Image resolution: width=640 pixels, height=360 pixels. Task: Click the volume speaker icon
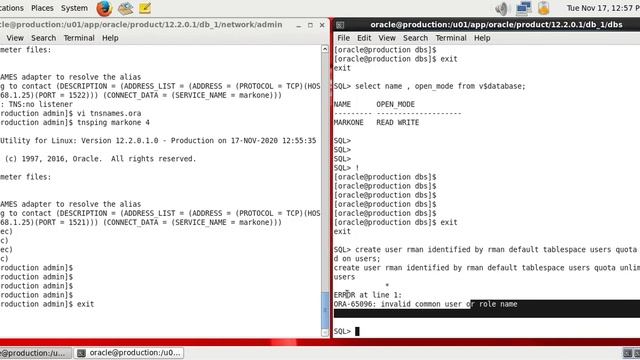(502, 8)
